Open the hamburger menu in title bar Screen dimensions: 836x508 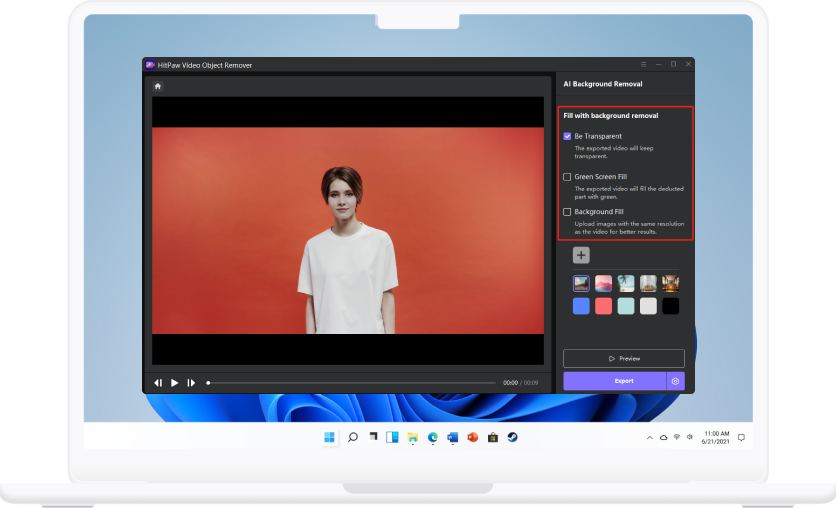click(x=644, y=65)
